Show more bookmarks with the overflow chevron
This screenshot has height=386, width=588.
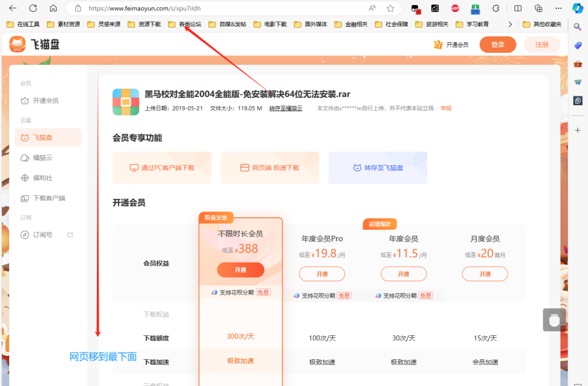click(510, 24)
